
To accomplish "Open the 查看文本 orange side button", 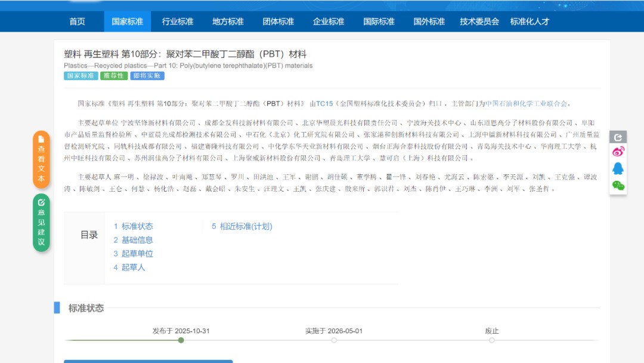I will tap(41, 159).
